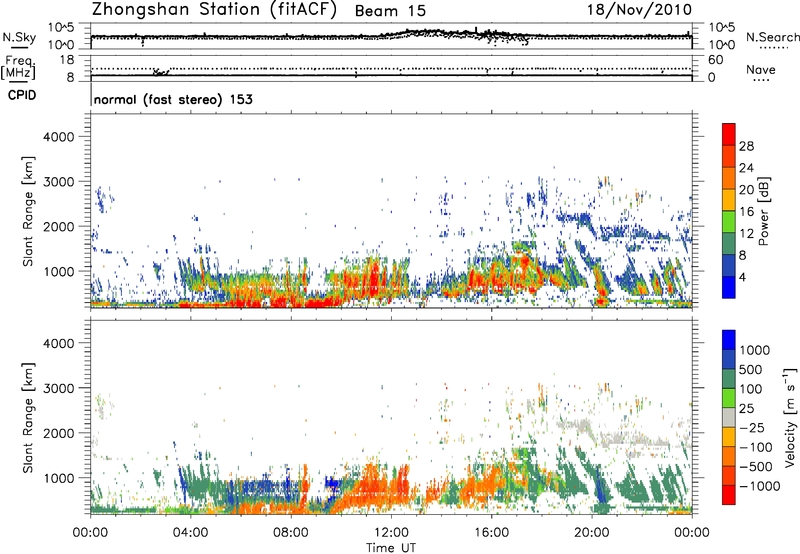The height and width of the screenshot is (554, 800).
Task: Click the '2000' tick of the velocity panel
Action: point(59,433)
